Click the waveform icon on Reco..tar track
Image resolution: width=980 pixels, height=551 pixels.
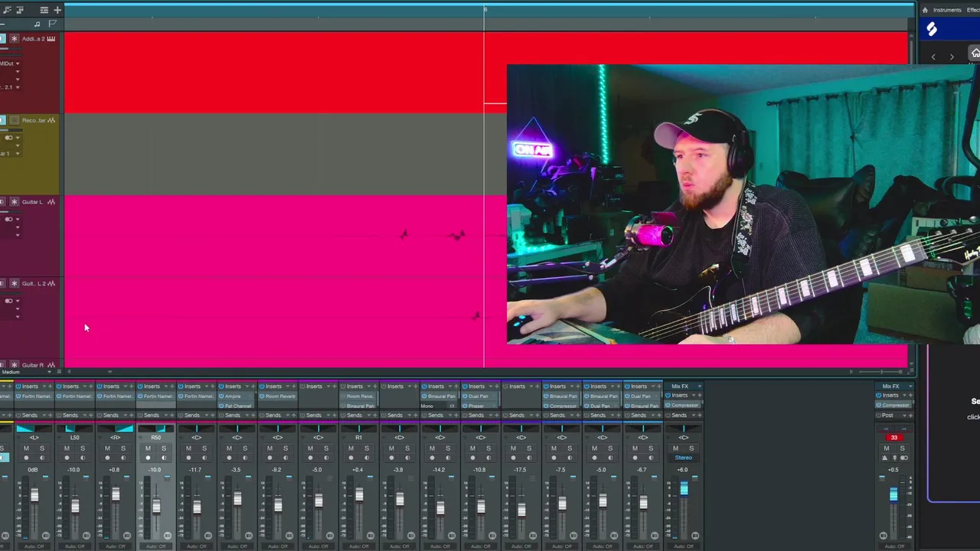51,120
